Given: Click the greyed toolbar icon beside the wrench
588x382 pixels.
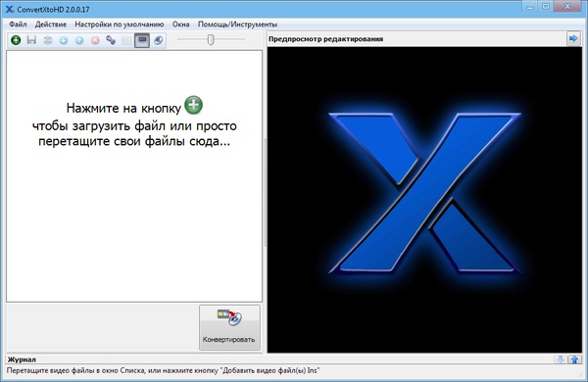Looking at the screenshot, I should pos(126,40).
